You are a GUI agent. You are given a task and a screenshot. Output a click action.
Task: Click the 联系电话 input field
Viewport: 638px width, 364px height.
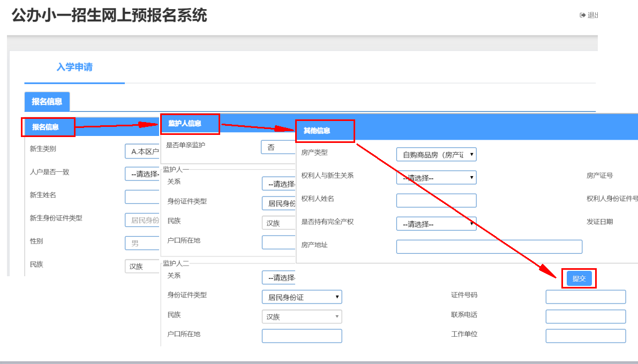click(x=586, y=316)
